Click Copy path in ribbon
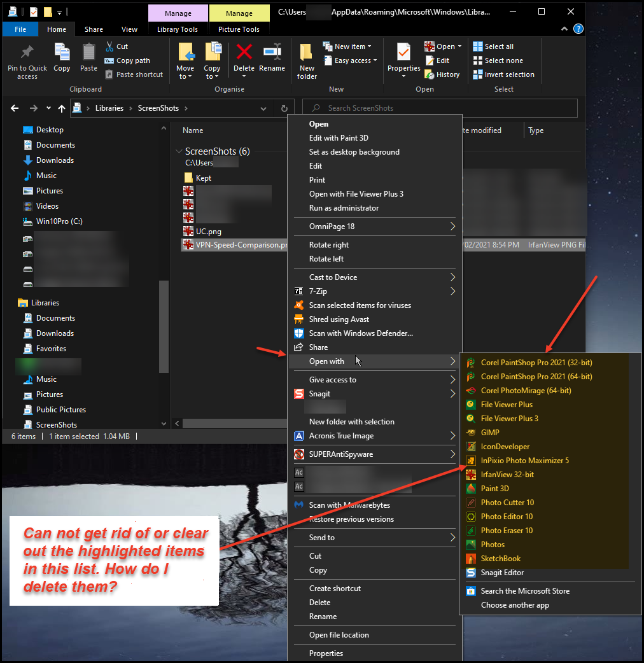 (127, 60)
